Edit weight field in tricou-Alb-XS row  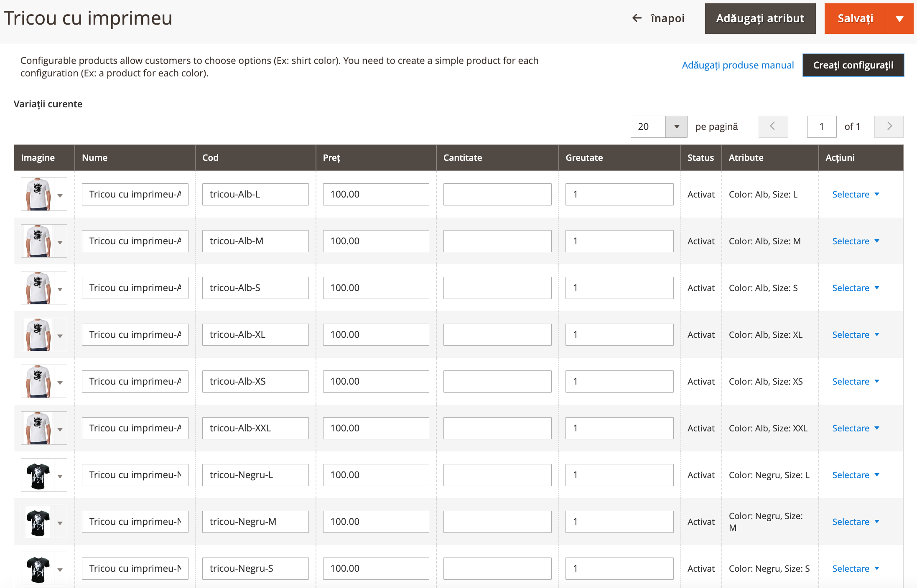[x=619, y=381]
